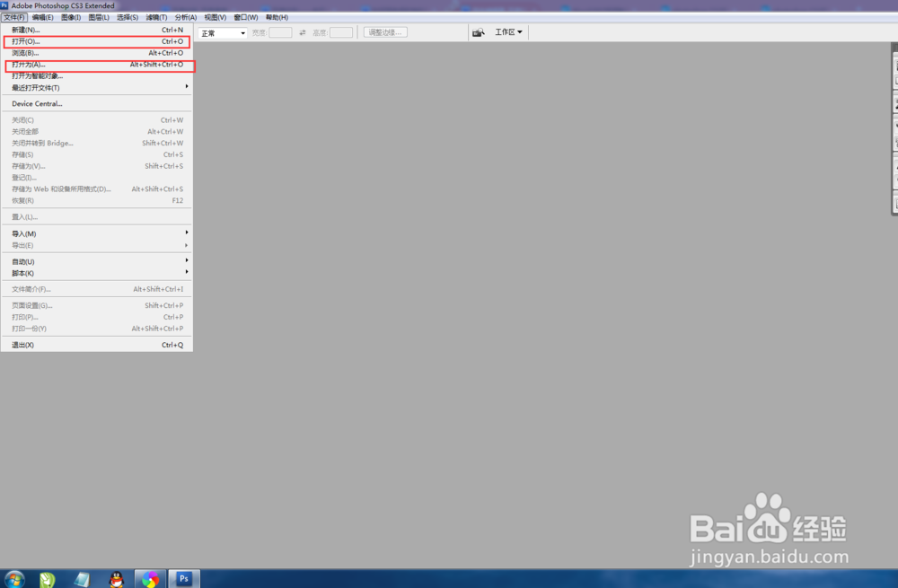The image size is (898, 588).
Task: Open the 滤镜(T) menu
Action: pos(156,17)
